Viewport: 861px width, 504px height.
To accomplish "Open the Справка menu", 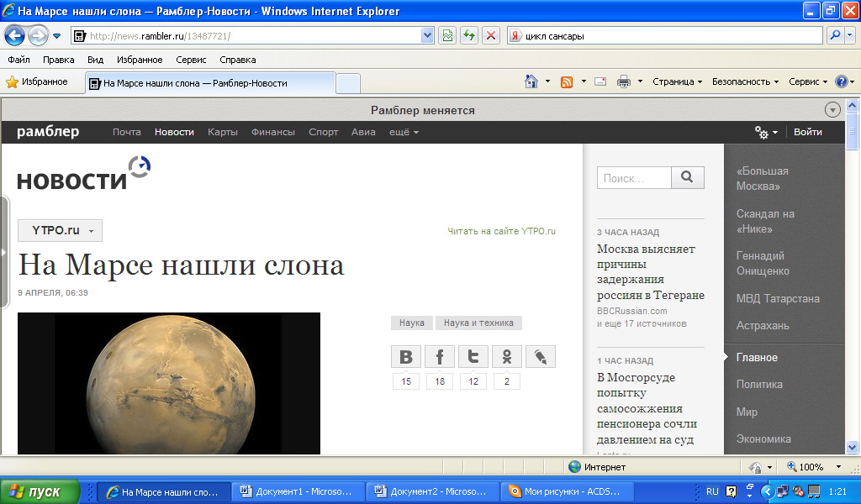I will (238, 60).
